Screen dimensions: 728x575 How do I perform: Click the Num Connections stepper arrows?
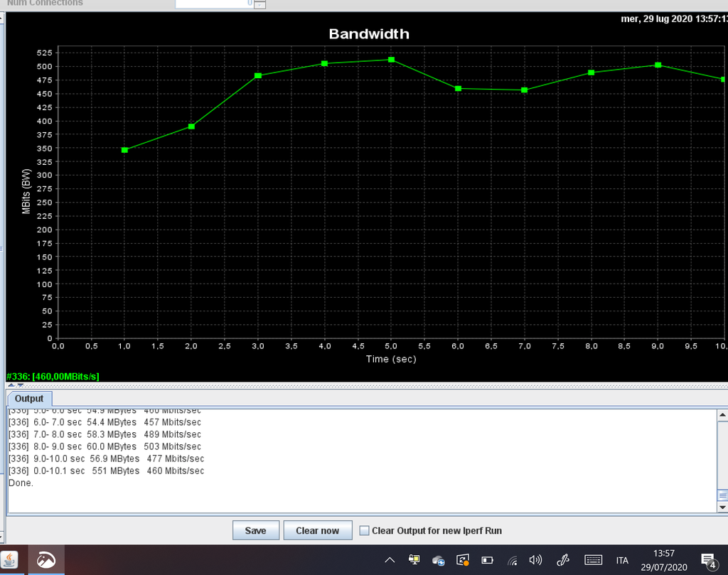pyautogui.click(x=259, y=4)
